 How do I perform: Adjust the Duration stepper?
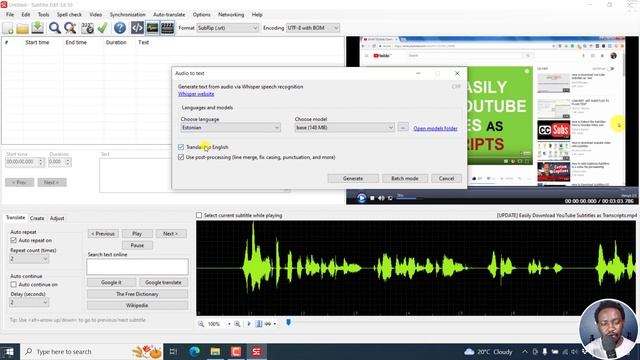[x=68, y=162]
